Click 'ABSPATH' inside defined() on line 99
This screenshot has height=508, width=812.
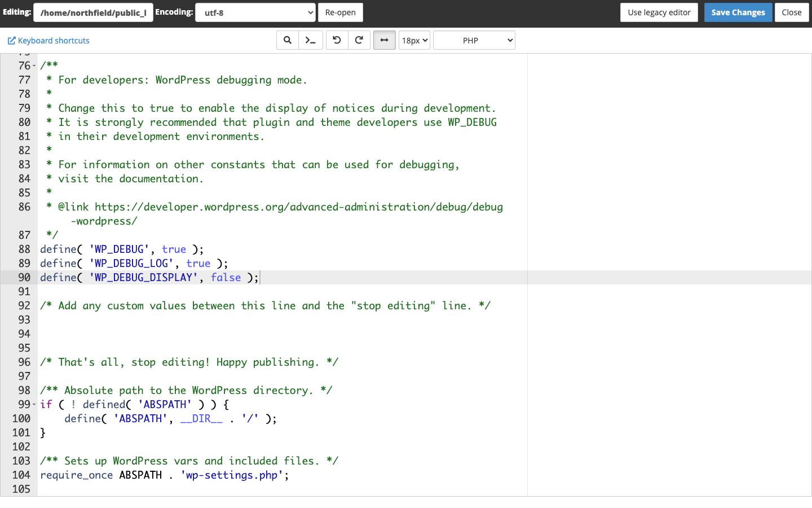[x=165, y=405]
